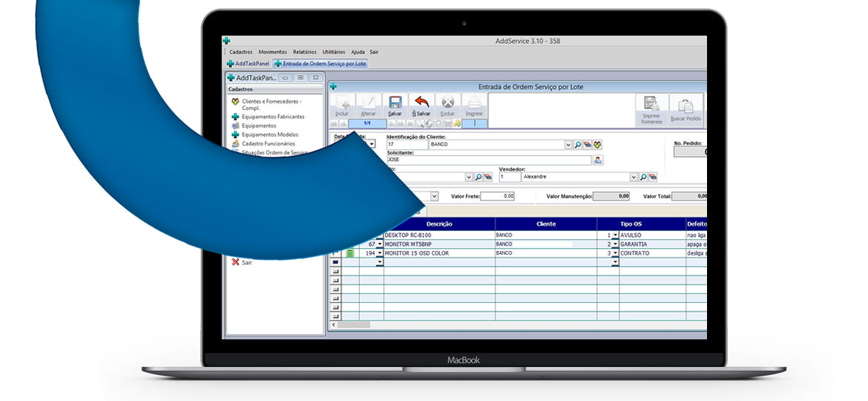Screen dimensions: 868x401
Task: Click the magnifier icon beside the BANCO client field
Action: [x=578, y=144]
